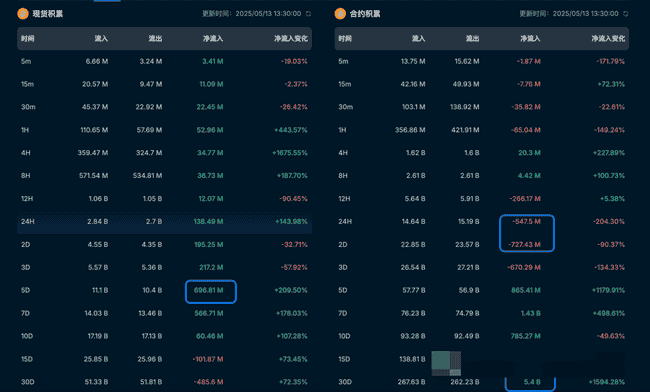Click the +1675.55% change value
Image resolution: width=650 pixels, height=392 pixels.
click(x=290, y=153)
